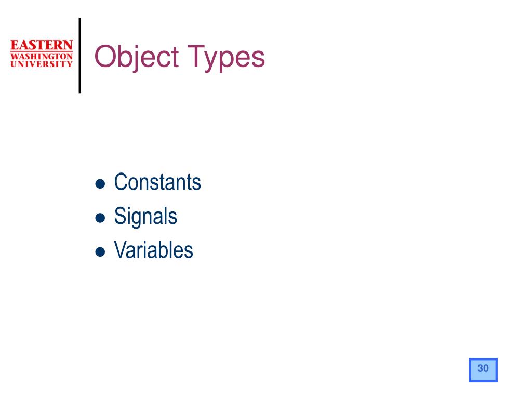Image resolution: width=532 pixels, height=399 pixels.
Task: Click the black vertical divider line
Action: [x=80, y=55]
